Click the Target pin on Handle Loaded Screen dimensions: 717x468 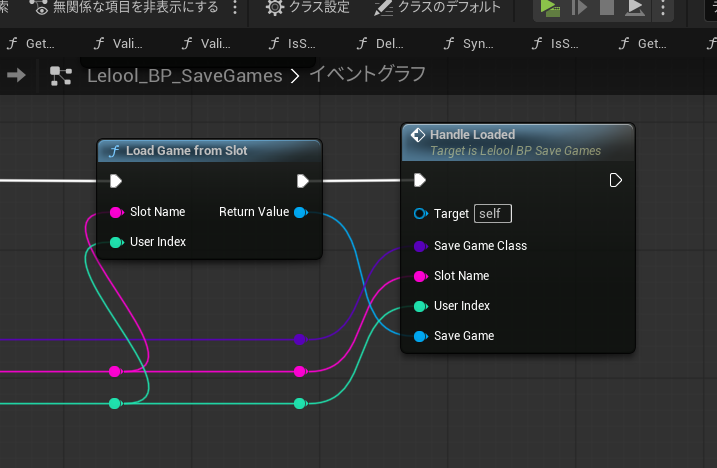[x=420, y=214]
